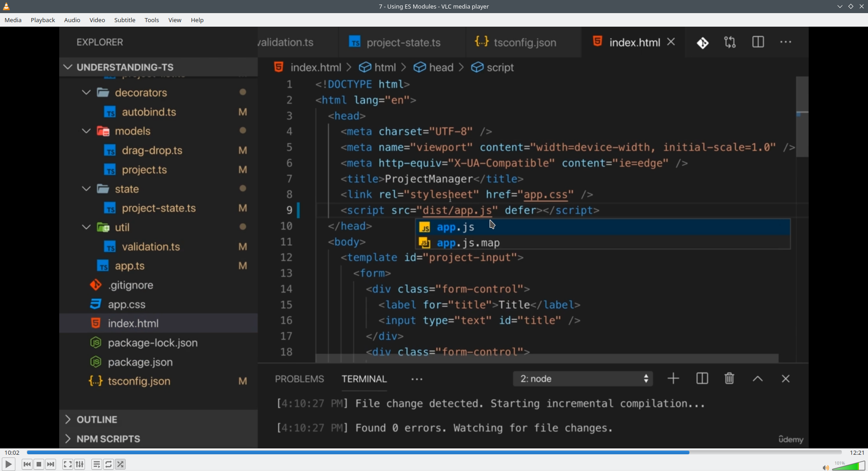Expand the OUTLINE section

pyautogui.click(x=158, y=420)
